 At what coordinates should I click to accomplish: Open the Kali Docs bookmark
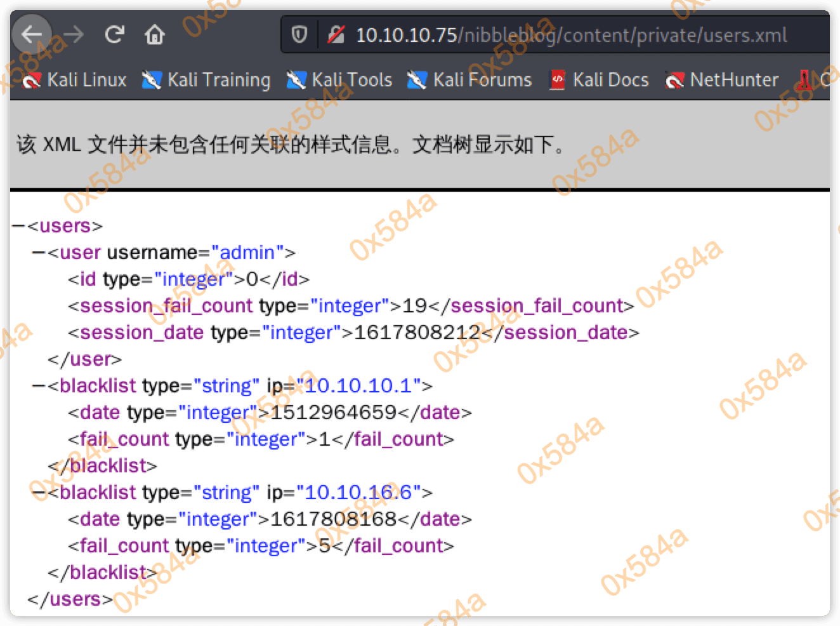[599, 80]
